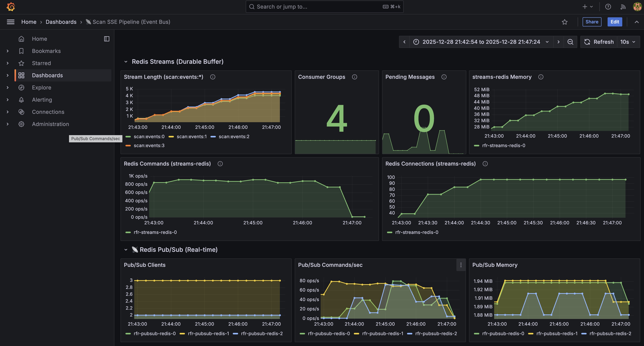Click the Grafana logo icon
This screenshot has width=644, height=346.
[x=11, y=7]
